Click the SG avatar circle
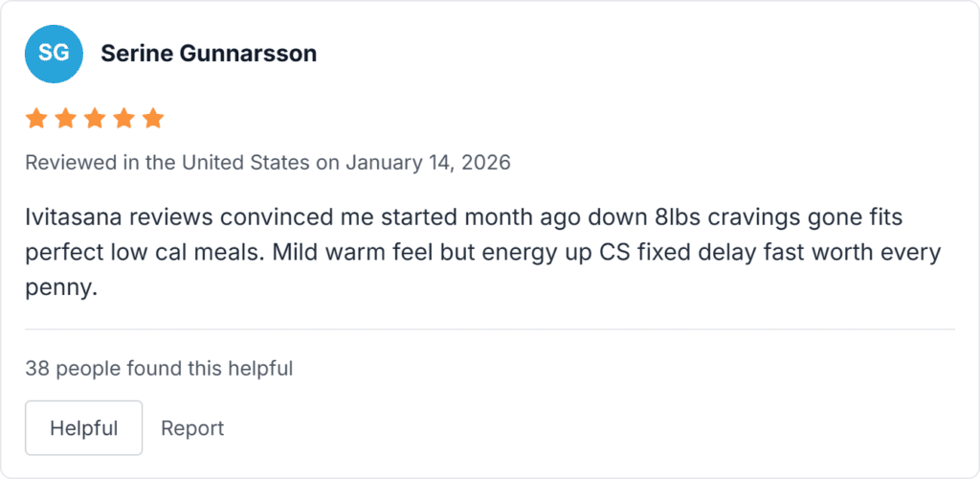The height and width of the screenshot is (479, 980). point(54,54)
